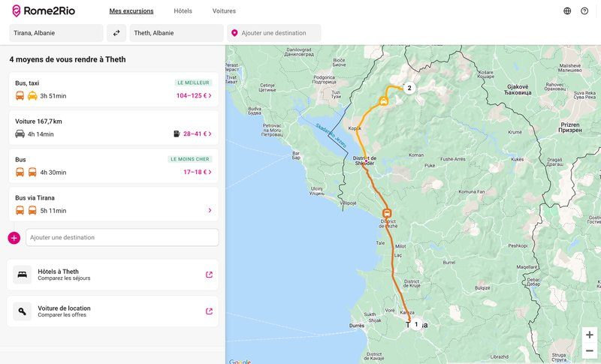This screenshot has height=364, width=601.
Task: Click the Bar label on the map
Action: tap(296, 155)
